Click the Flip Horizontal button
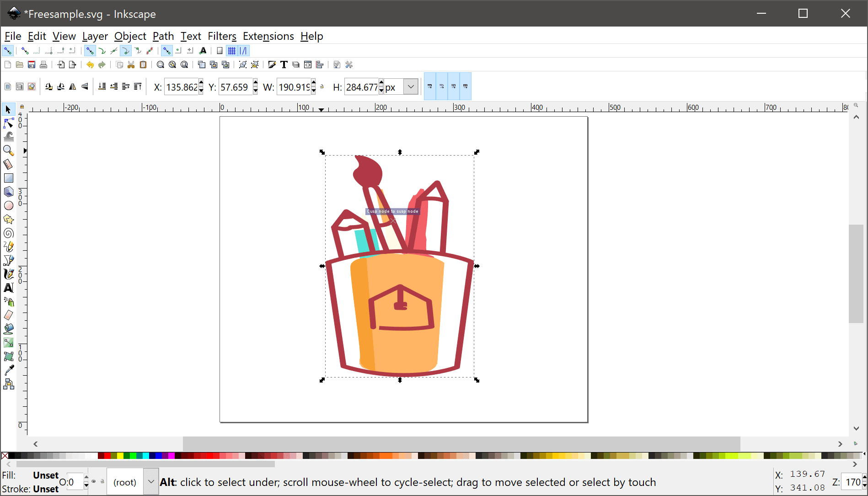 point(72,86)
